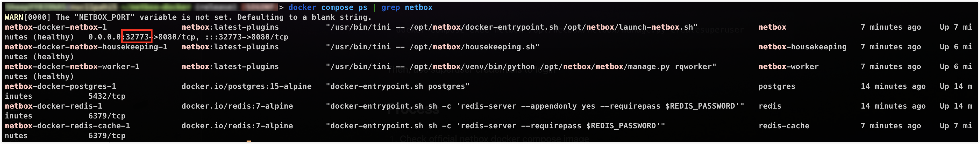Click the :::32773->8080/tcp IPv6 mapping
Screen dimensions: 980x144
[x=247, y=37]
